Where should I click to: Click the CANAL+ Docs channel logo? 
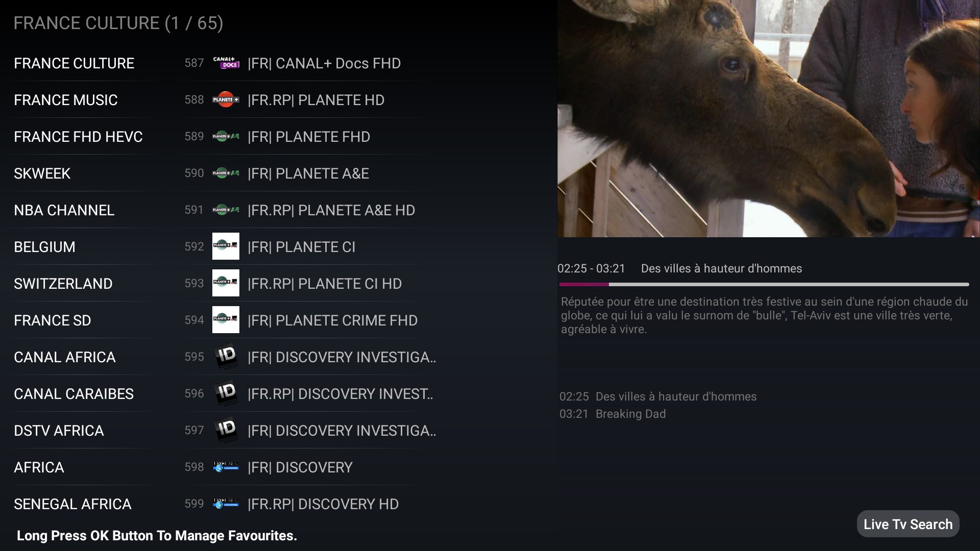(x=226, y=63)
